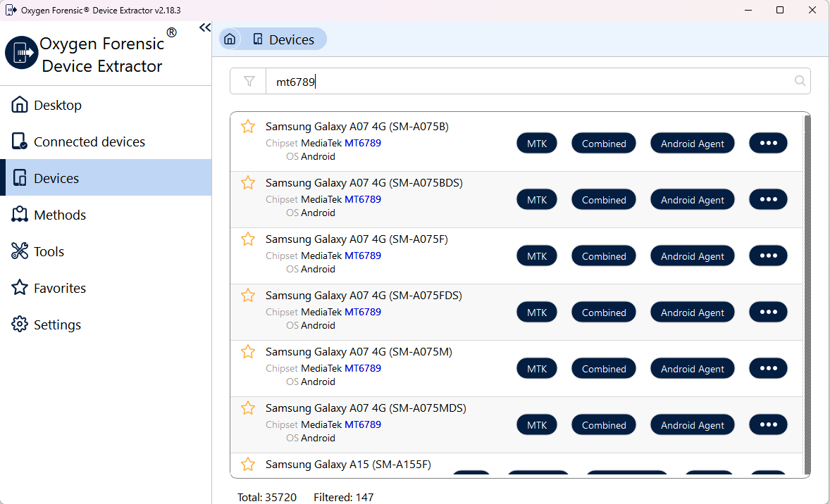This screenshot has width=830, height=504.
Task: Select Android Agent for SM-A075MDS
Action: [x=693, y=425]
